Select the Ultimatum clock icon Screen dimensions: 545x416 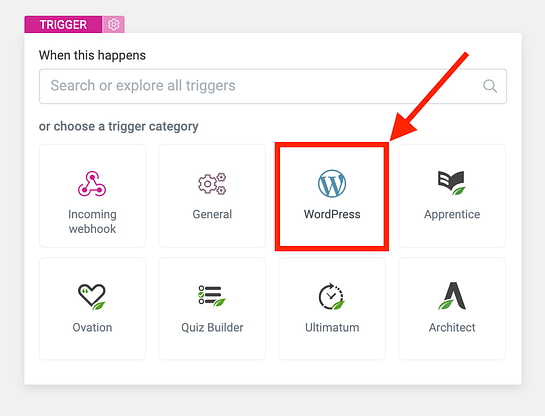point(332,296)
